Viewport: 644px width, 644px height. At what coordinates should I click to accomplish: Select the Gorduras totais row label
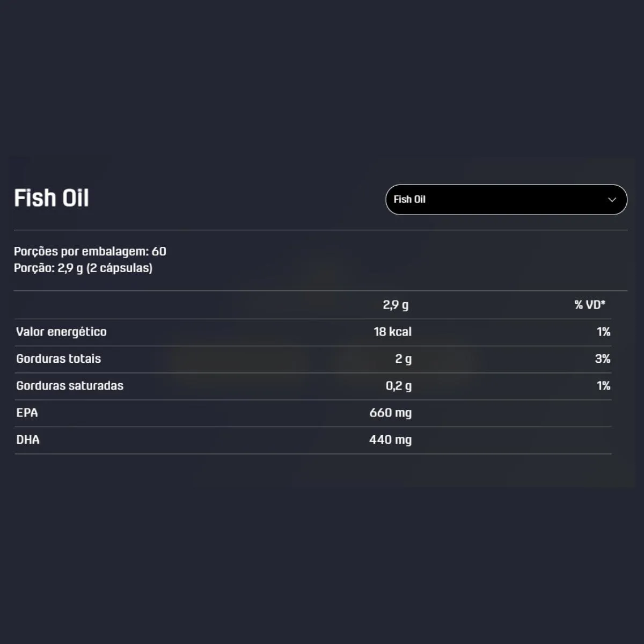click(x=58, y=358)
